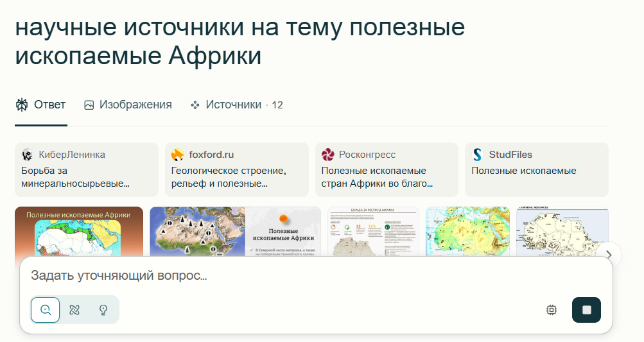Open the brown Полезные ископаемые Африки thumbnail
The image size is (644, 342).
[79, 232]
